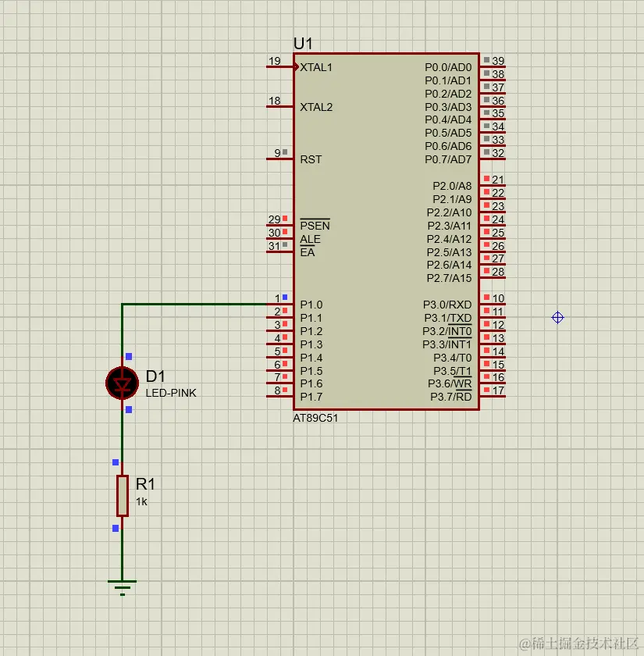This screenshot has height=656, width=644.
Task: Click the RST pin 9 line
Action: tap(280, 159)
